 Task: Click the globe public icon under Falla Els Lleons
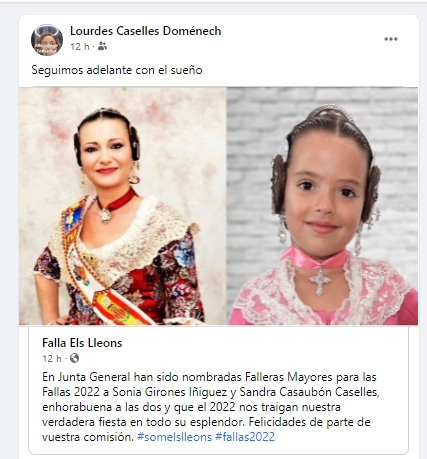tap(74, 358)
